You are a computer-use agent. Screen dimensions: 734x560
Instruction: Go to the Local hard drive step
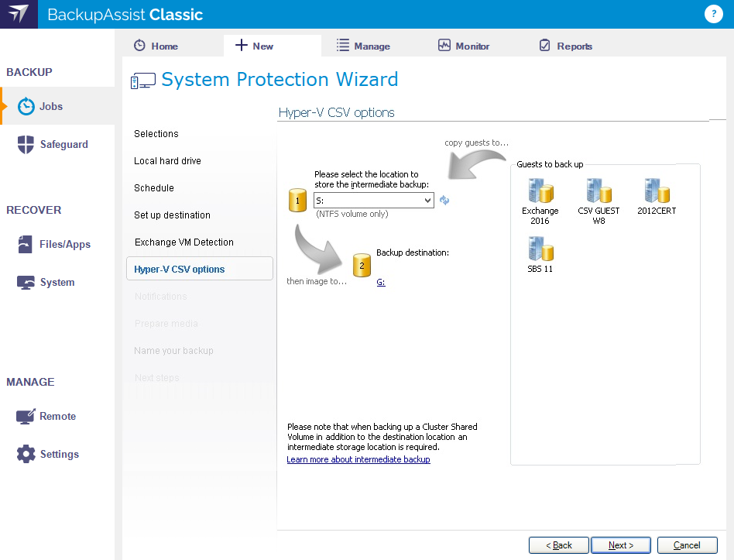[167, 161]
